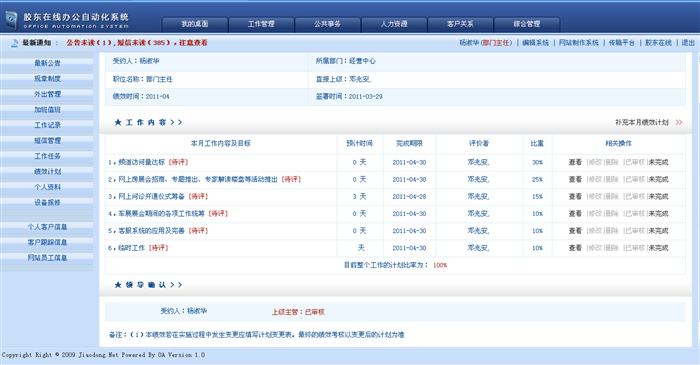Viewport: 700px width, 365px height.
Task: Click 查看 for the 频道访问量达标 row
Action: [x=575, y=162]
